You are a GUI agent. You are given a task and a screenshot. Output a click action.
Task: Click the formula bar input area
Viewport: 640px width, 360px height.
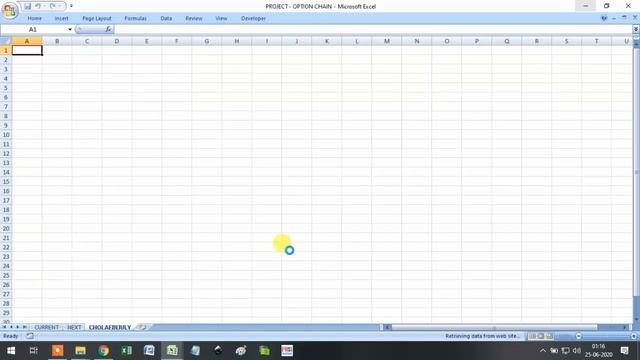373,29
